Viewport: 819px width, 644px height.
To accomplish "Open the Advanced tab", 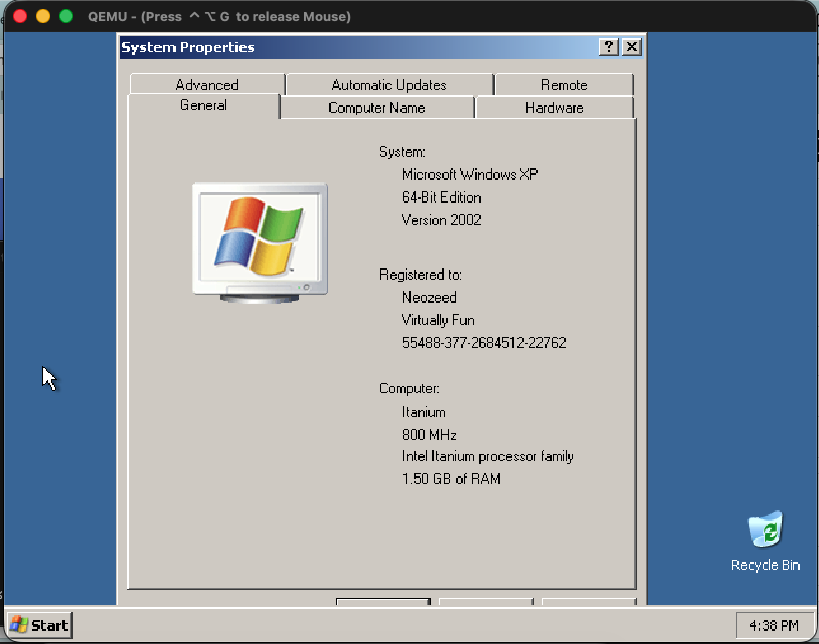I will click(207, 85).
